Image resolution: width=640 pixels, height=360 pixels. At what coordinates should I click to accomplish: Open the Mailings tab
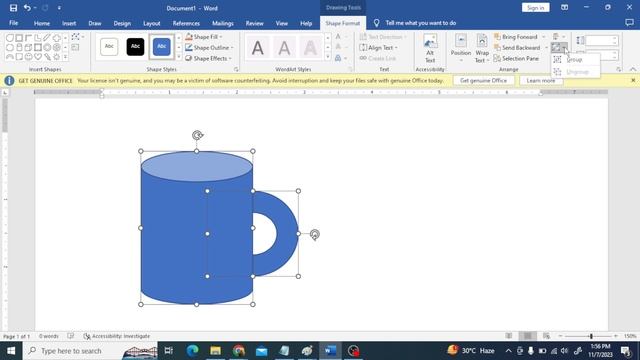click(x=222, y=23)
